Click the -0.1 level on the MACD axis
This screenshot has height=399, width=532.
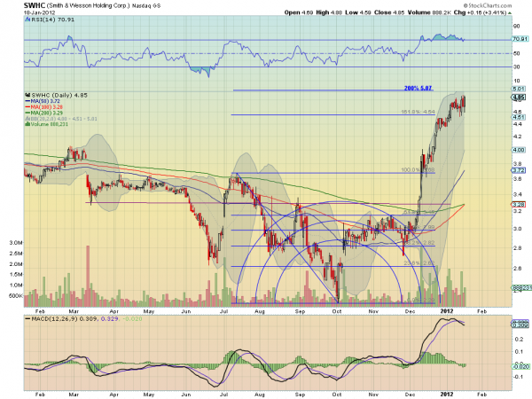coord(517,377)
